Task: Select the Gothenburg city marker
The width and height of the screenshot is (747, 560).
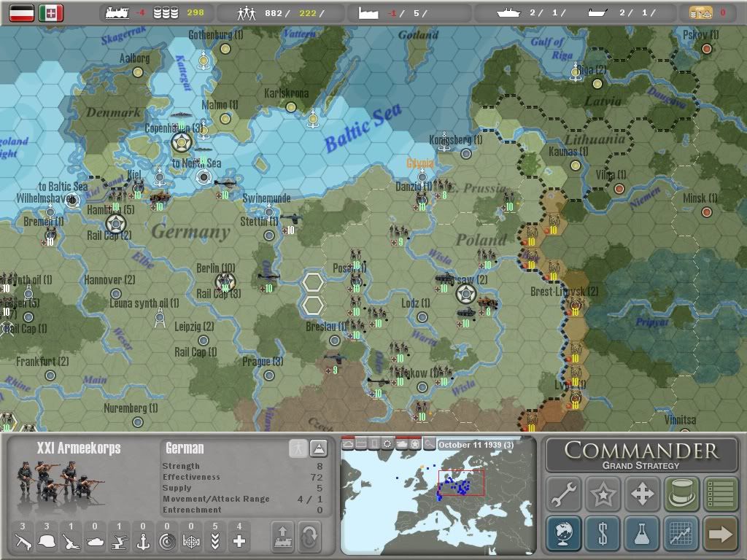Action: point(225,49)
